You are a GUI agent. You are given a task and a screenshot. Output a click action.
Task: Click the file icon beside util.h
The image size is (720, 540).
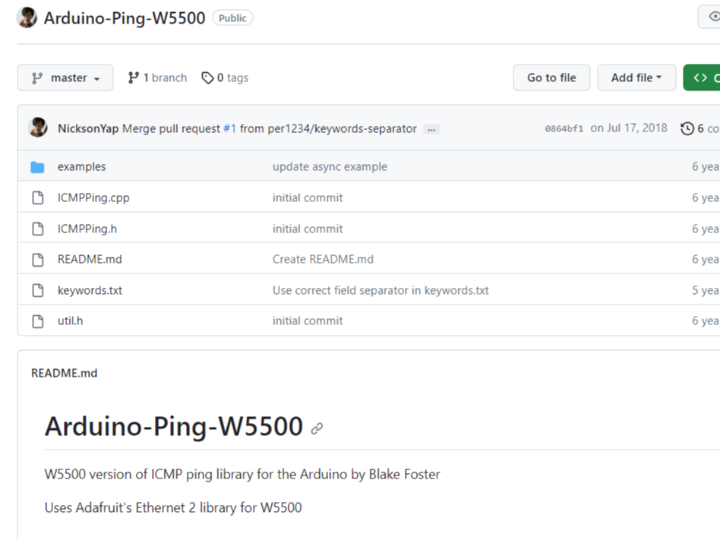pyautogui.click(x=38, y=321)
